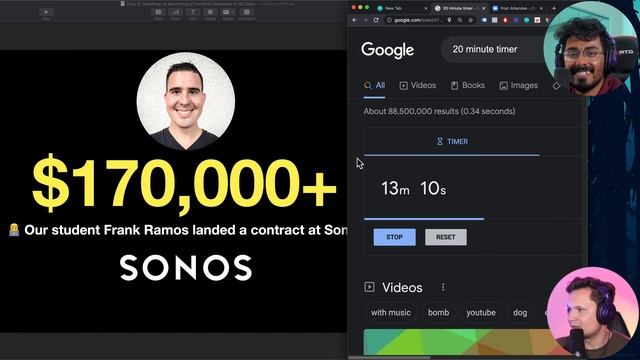
Task: Go back in the Chrome browser
Action: point(354,20)
